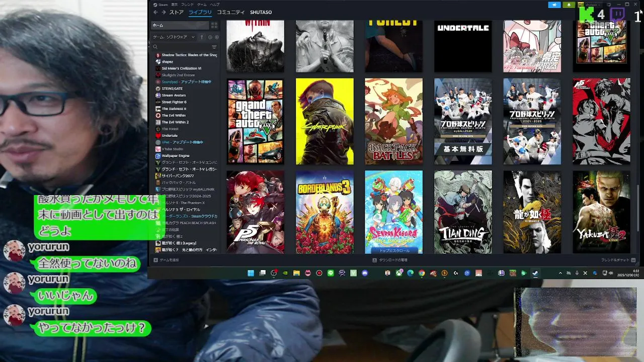Go forward with the Steam forward arrow
The width and height of the screenshot is (644, 362).
pos(164,12)
